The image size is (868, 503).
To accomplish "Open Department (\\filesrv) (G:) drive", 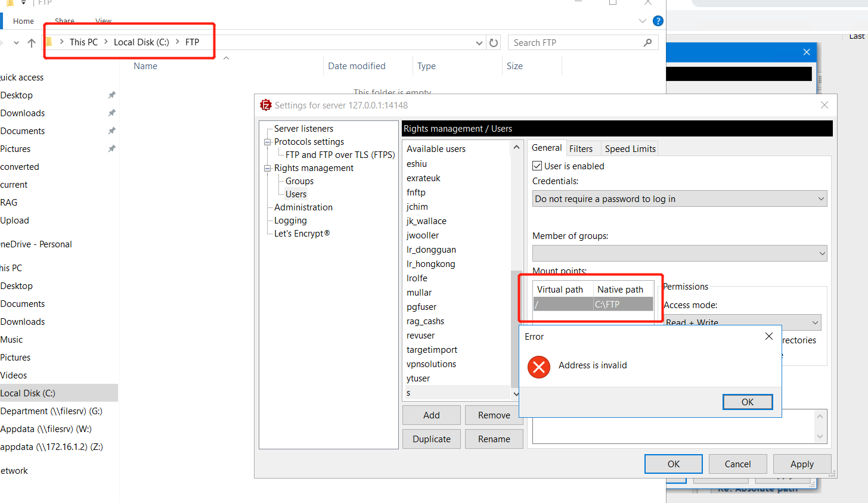I will [x=51, y=411].
